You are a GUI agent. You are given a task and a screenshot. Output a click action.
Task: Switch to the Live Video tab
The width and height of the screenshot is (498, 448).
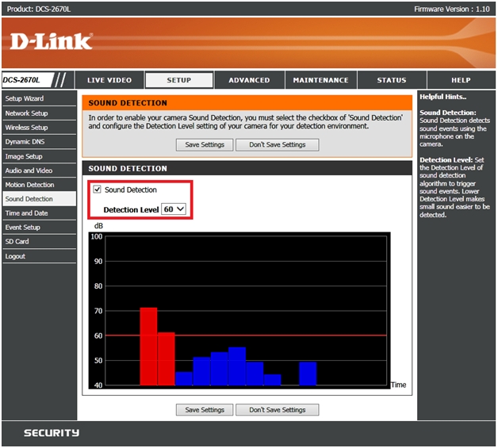[x=110, y=80]
